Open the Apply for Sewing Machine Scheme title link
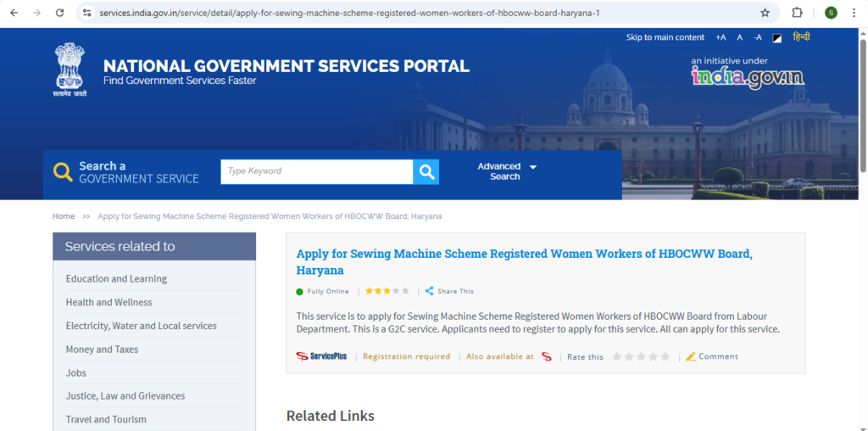 (524, 262)
